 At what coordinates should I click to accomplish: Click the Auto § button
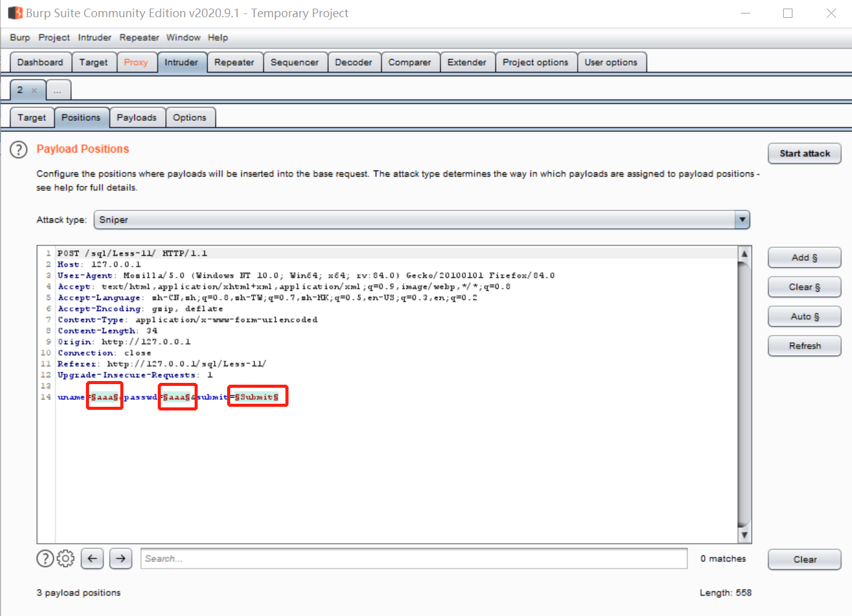pyautogui.click(x=805, y=317)
